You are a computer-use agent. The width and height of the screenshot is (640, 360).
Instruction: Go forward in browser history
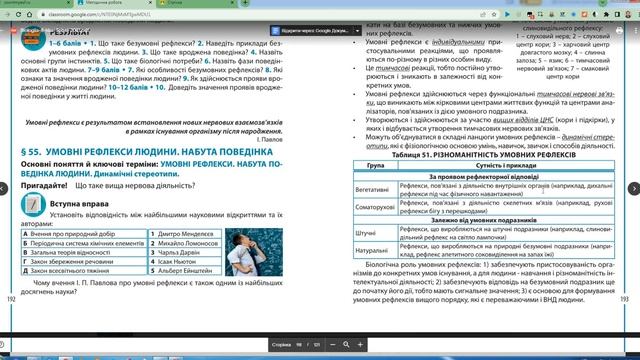[x=7, y=14]
